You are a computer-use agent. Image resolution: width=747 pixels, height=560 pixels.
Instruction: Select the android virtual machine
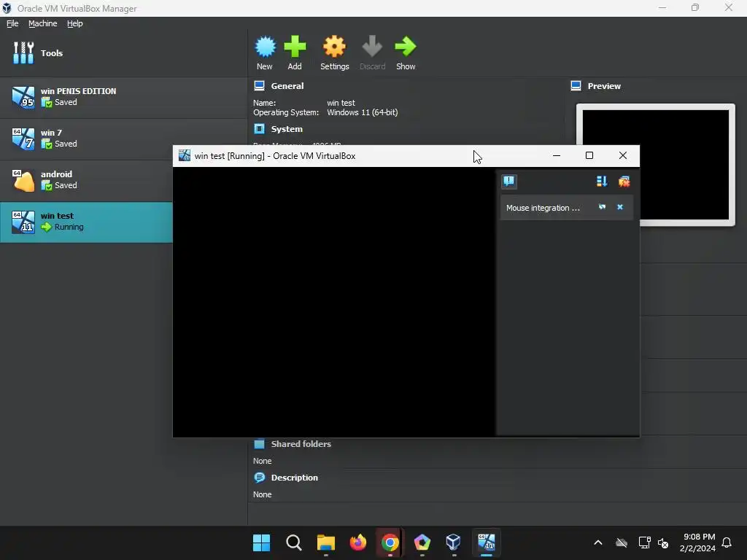[86, 180]
